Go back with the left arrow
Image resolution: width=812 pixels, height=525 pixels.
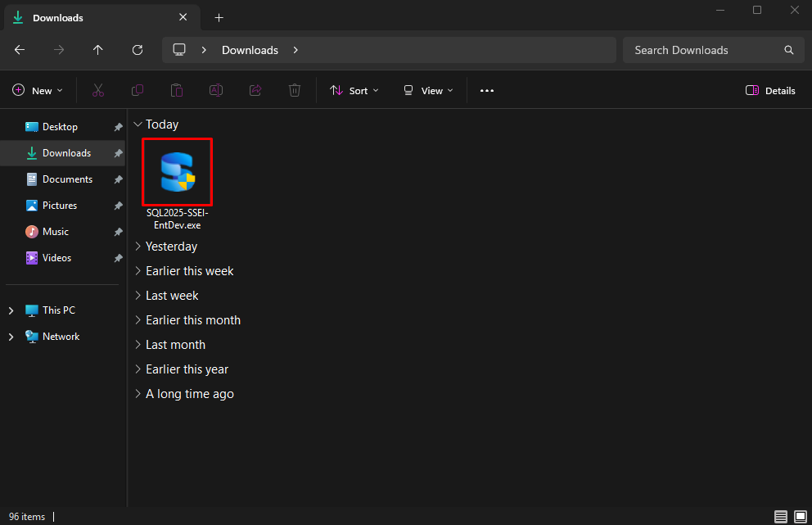pyautogui.click(x=20, y=50)
